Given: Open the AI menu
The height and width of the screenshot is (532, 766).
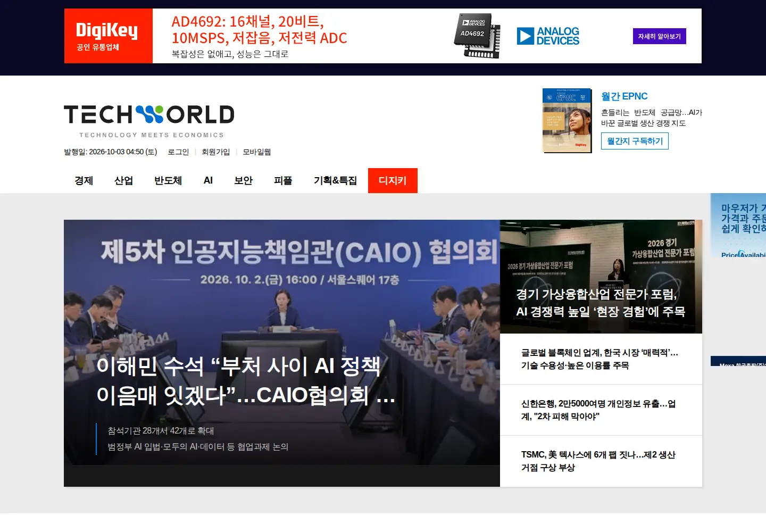Looking at the screenshot, I should [x=208, y=180].
